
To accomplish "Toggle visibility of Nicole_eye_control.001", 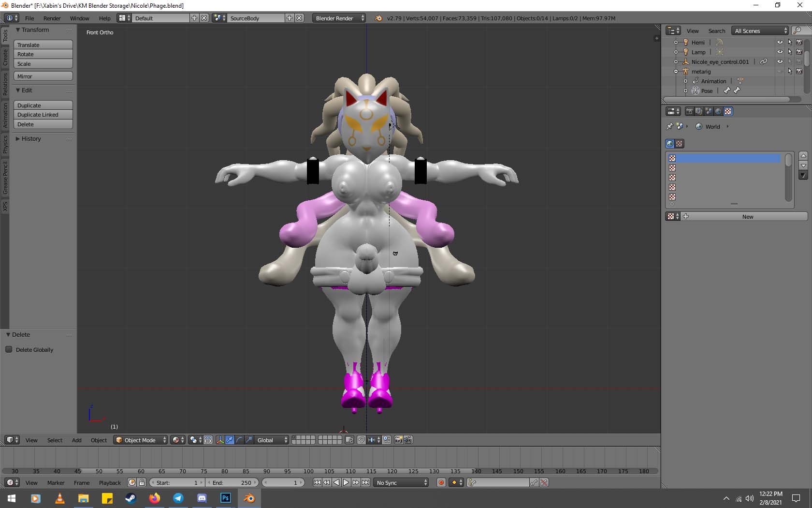I will 780,62.
